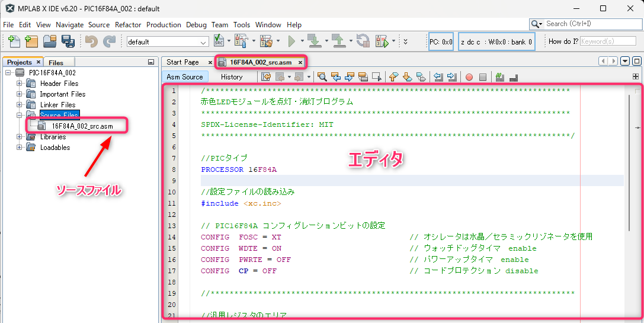This screenshot has height=323, width=644.
Task: Switch to the History view
Action: point(232,77)
